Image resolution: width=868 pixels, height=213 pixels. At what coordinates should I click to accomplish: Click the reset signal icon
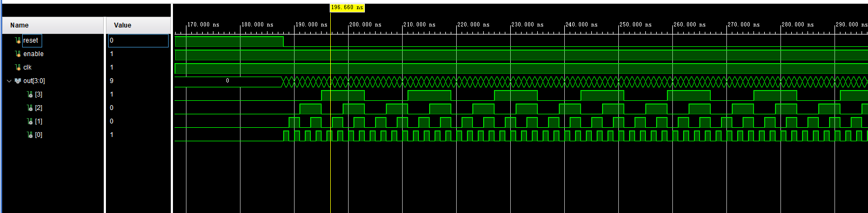tap(18, 40)
